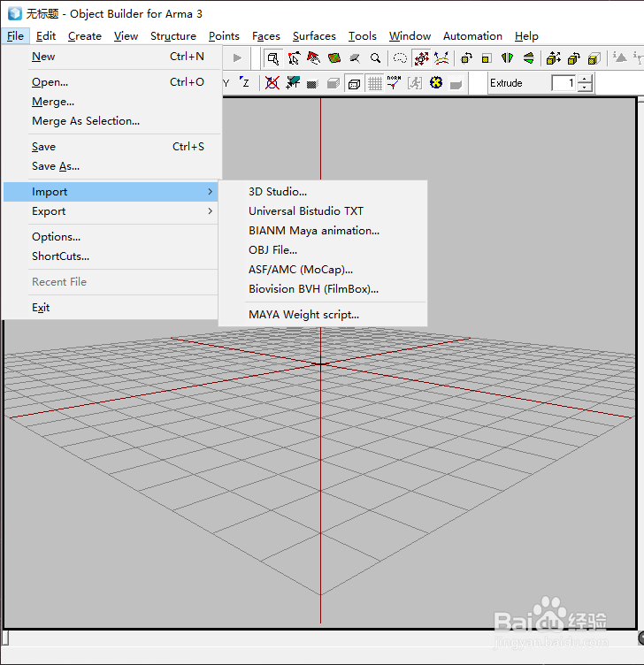Decrease the Extrude value with the down arrow
Viewport: 644px width, 665px height.
(x=585, y=87)
